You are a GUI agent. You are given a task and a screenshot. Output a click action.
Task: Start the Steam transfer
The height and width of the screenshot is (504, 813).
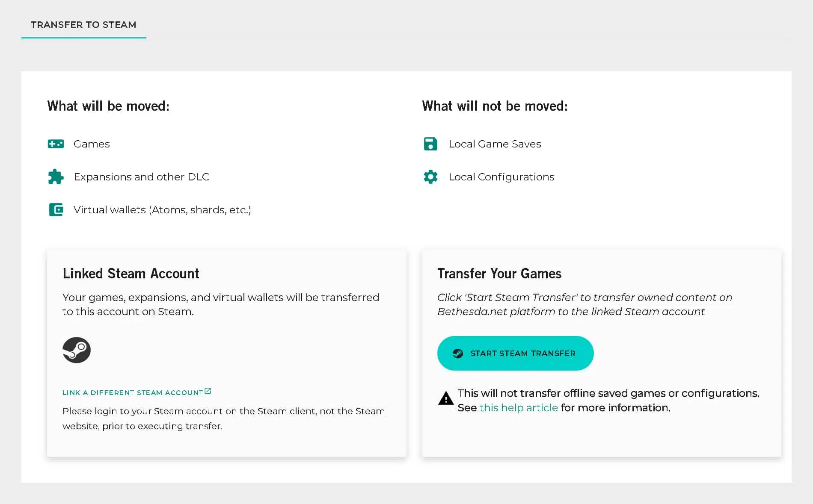coord(515,353)
